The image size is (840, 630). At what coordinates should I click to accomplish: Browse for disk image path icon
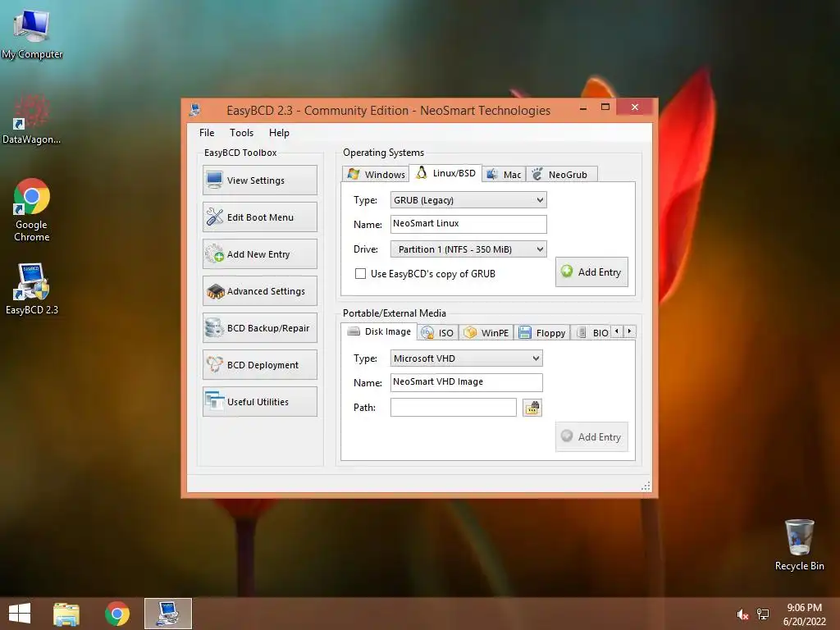coord(532,408)
